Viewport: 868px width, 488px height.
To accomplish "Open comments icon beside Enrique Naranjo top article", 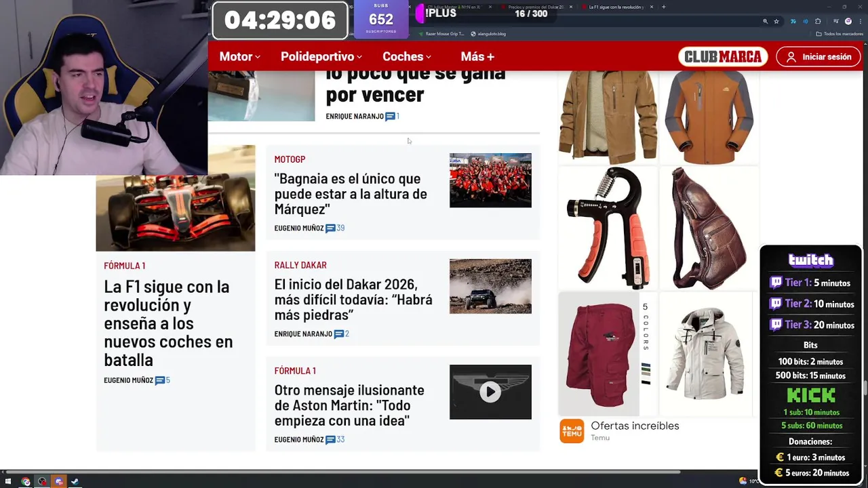I will (390, 117).
